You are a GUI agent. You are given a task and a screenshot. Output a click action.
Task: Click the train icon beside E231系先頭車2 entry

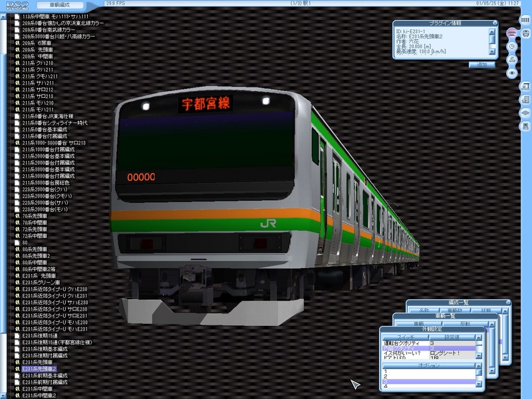coord(17,369)
